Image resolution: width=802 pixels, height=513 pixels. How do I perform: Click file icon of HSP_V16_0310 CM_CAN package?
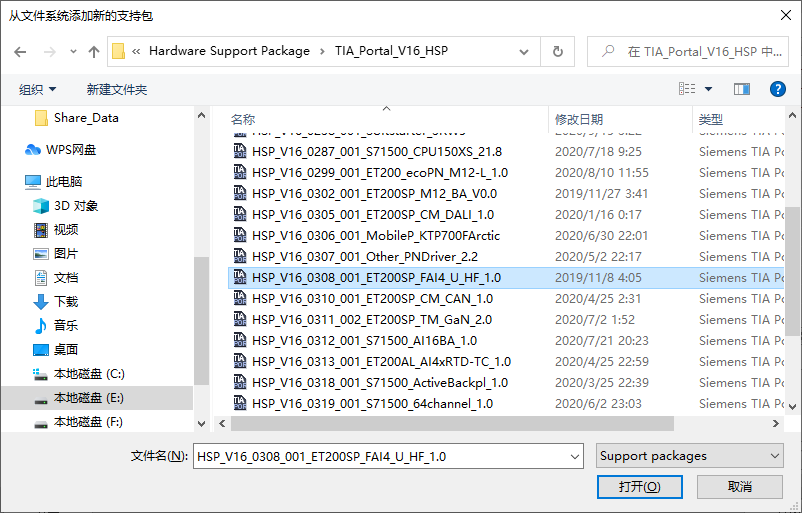point(240,298)
